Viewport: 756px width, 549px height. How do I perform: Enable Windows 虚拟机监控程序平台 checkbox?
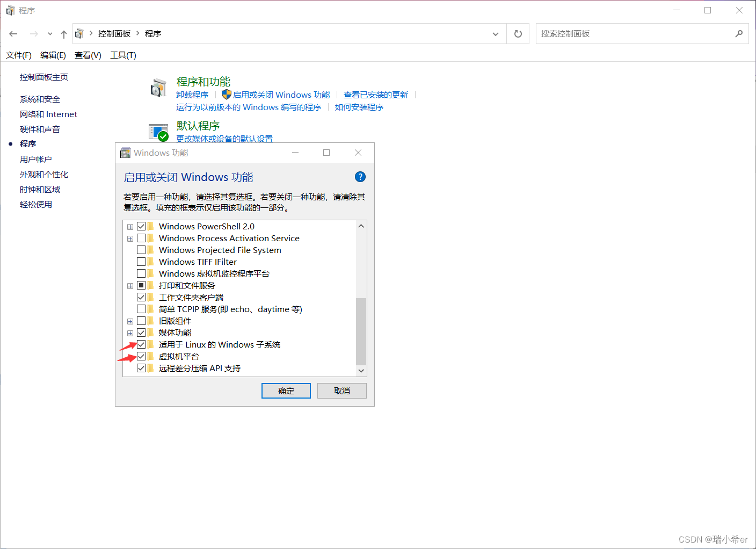[141, 273]
